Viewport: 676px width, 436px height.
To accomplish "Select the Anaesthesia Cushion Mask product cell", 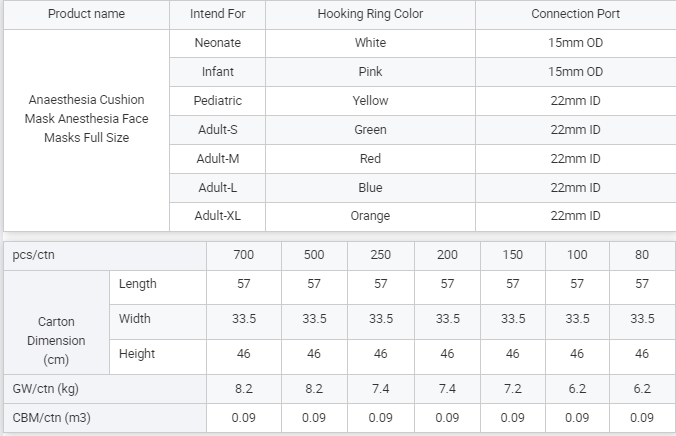I will 86,119.
